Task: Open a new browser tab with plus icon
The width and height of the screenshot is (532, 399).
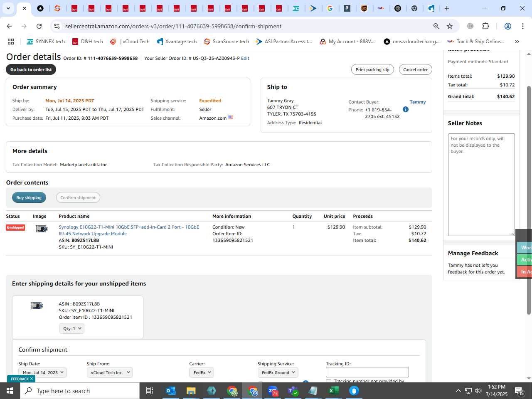Action: tap(447, 8)
